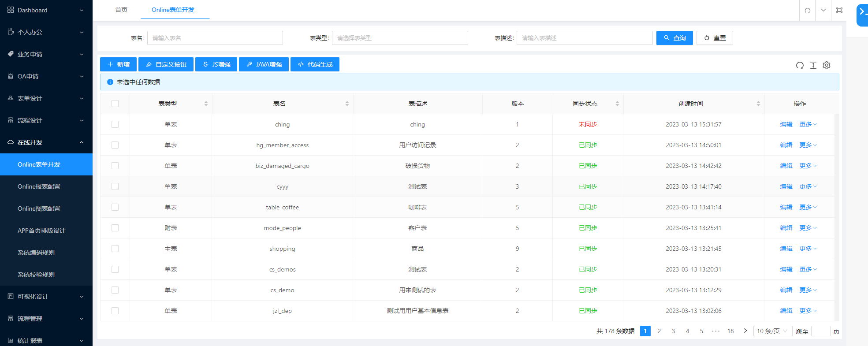Click the 流程设计 cluster icon
Image resolution: width=868 pixels, height=346 pixels.
[x=11, y=120]
